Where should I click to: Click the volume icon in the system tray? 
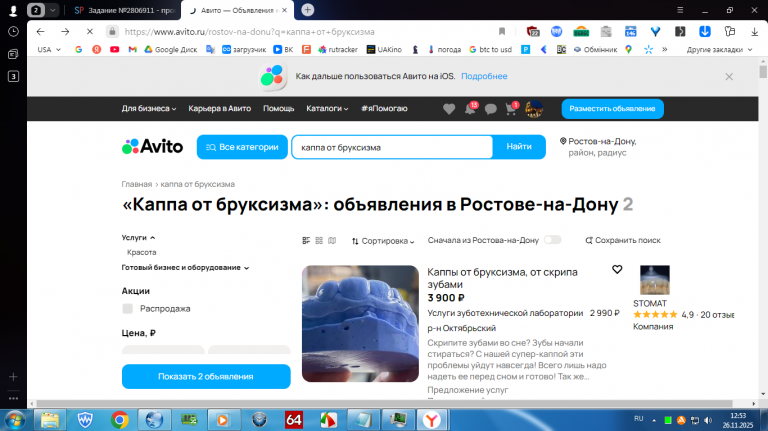point(708,420)
